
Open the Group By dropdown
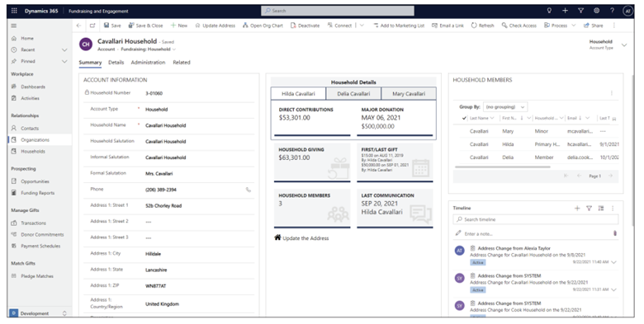pyautogui.click(x=505, y=107)
